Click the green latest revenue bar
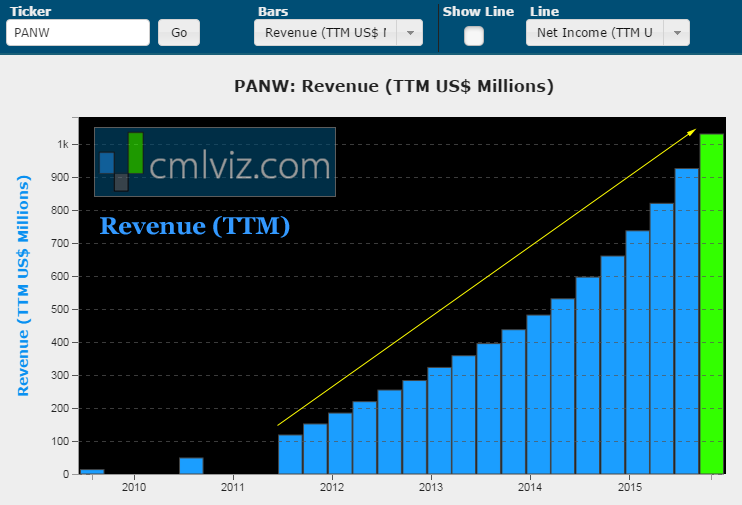The height and width of the screenshot is (505, 742). (x=712, y=304)
